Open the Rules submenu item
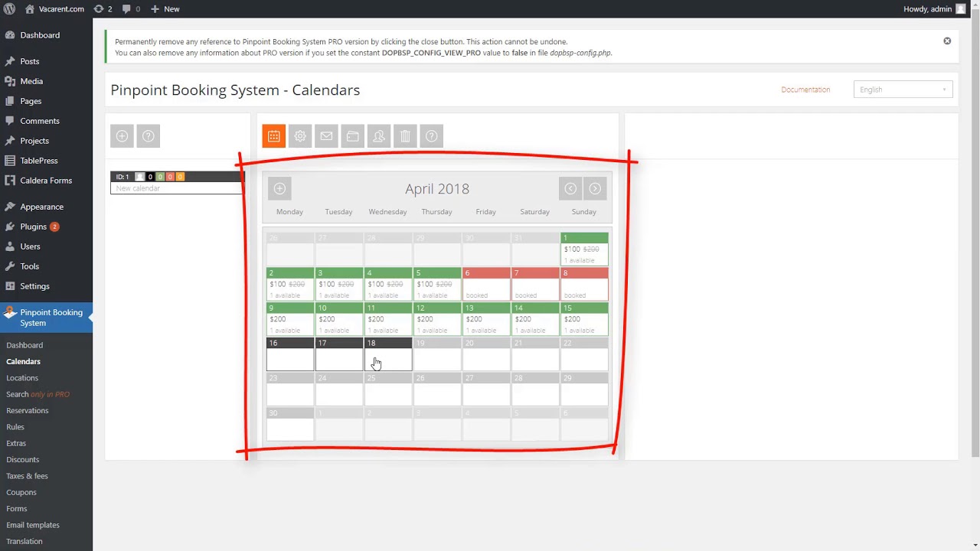The height and width of the screenshot is (551, 980). coord(15,427)
